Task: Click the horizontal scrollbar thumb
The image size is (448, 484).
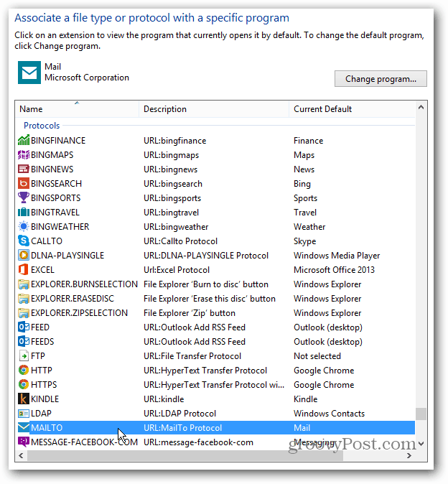Action: (185, 455)
